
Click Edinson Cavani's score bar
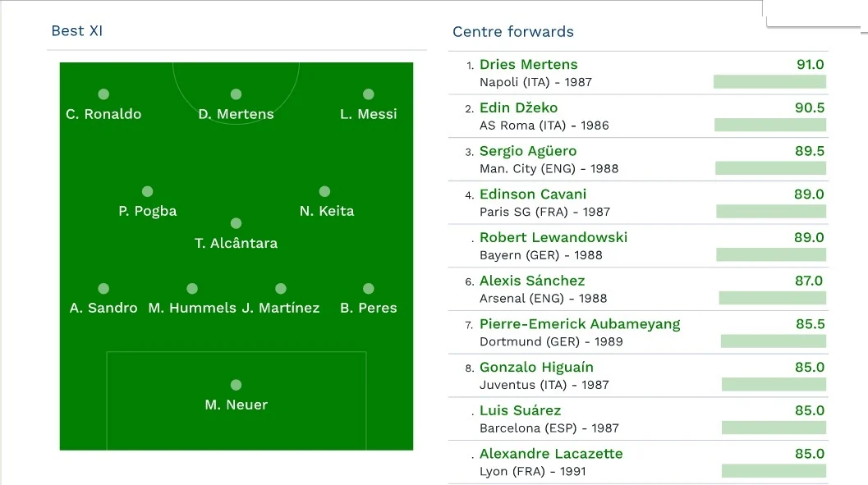coord(771,211)
